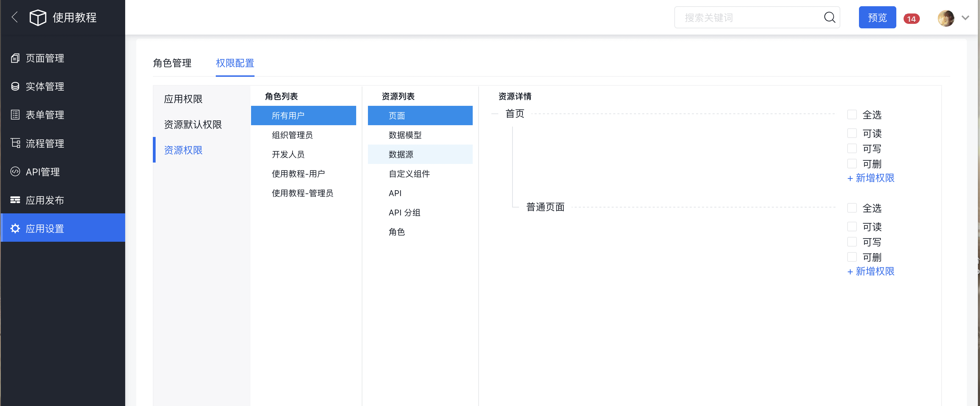
Task: Select API 分组 resource
Action: [x=420, y=212]
